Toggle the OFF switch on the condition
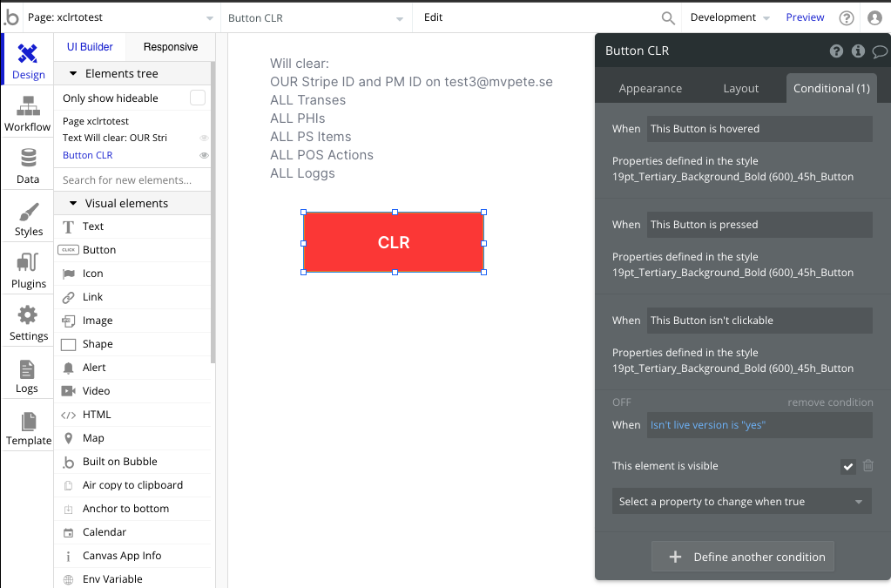This screenshot has height=588, width=891. pyautogui.click(x=622, y=402)
